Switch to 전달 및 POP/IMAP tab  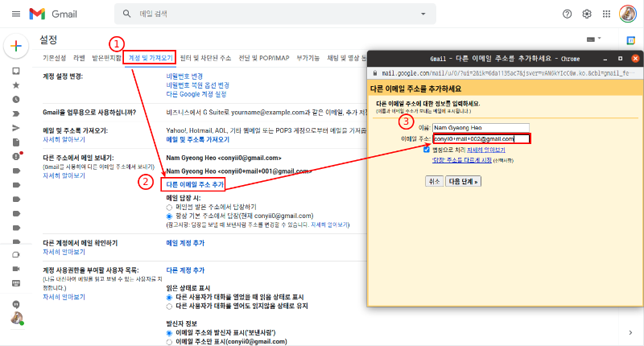point(264,58)
